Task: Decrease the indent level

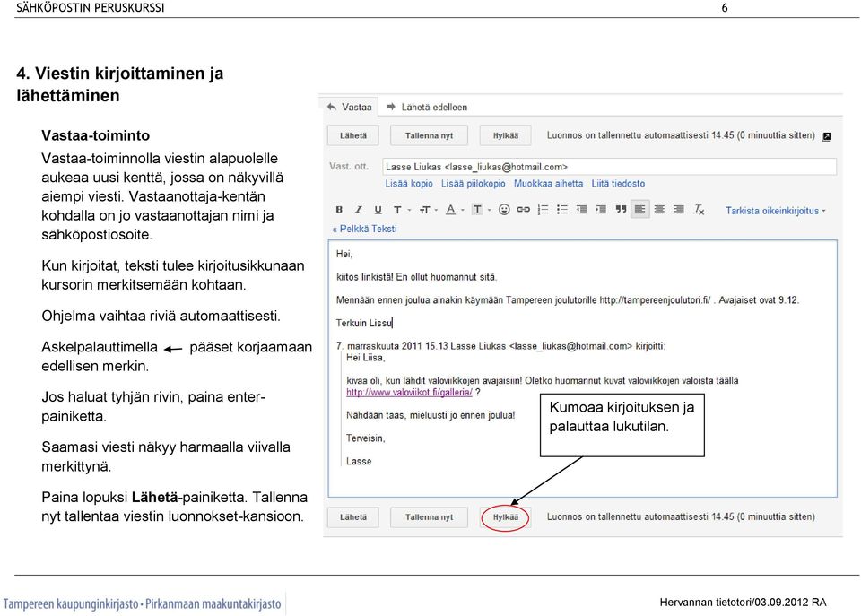Action: [x=581, y=210]
